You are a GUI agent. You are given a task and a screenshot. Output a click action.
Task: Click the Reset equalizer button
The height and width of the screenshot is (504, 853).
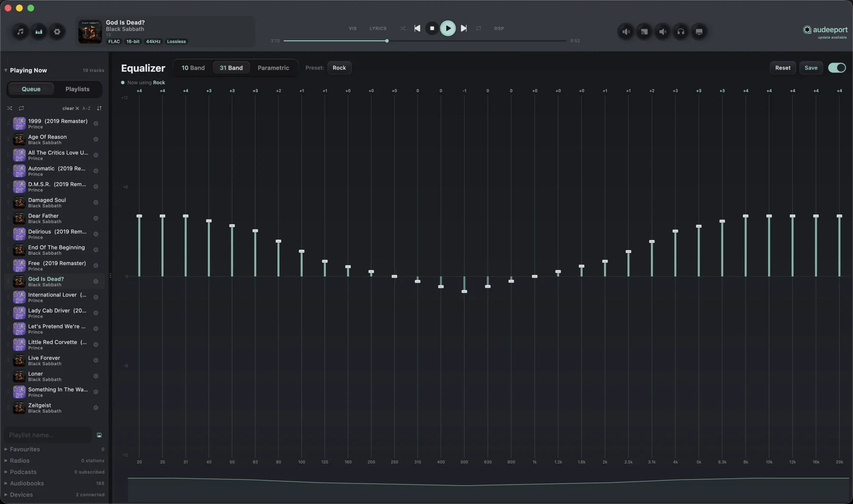coord(782,68)
